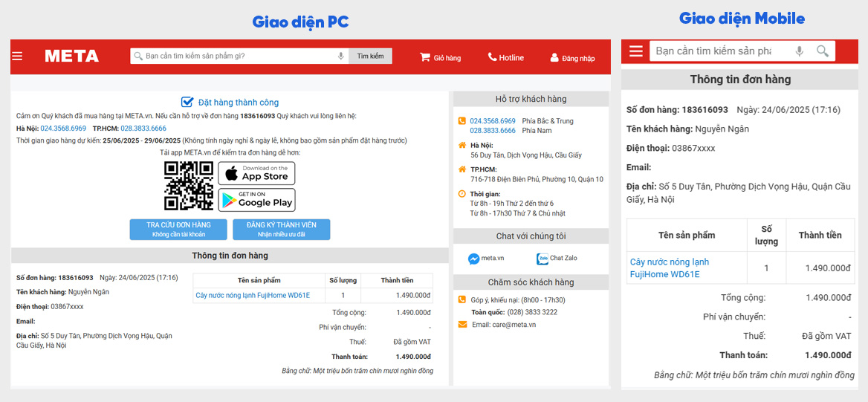This screenshot has width=868, height=402.
Task: Click 56 Duy Tân, Dịch Vọng Hậu address
Action: click(x=526, y=155)
